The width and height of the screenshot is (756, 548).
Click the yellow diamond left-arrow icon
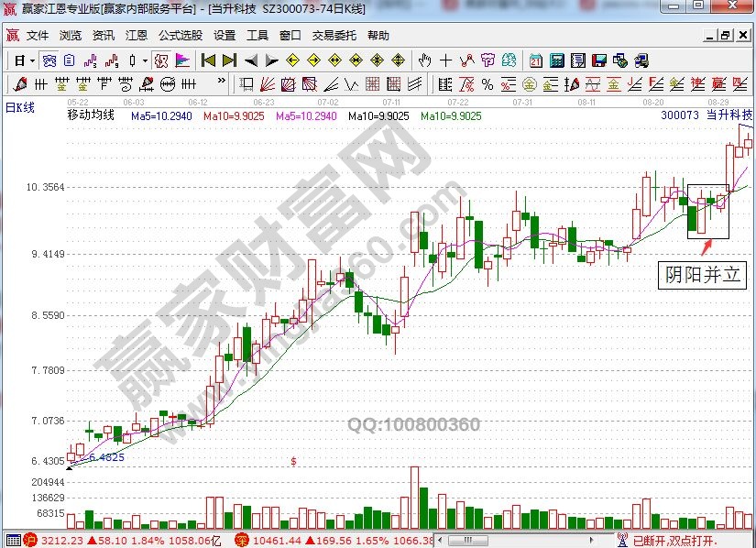[292, 61]
